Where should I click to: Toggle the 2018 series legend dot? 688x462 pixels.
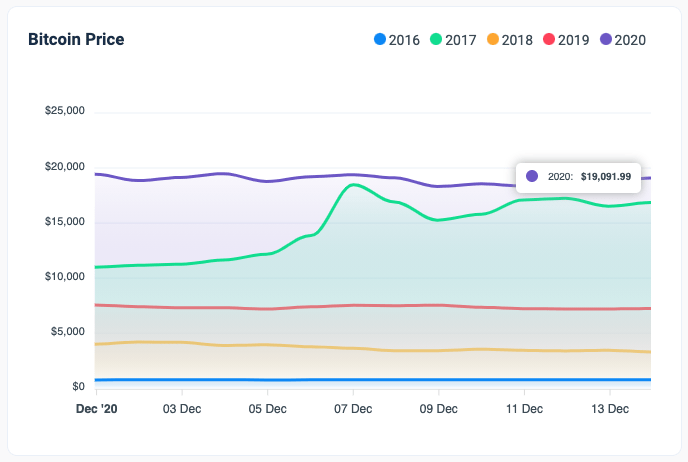[493, 39]
